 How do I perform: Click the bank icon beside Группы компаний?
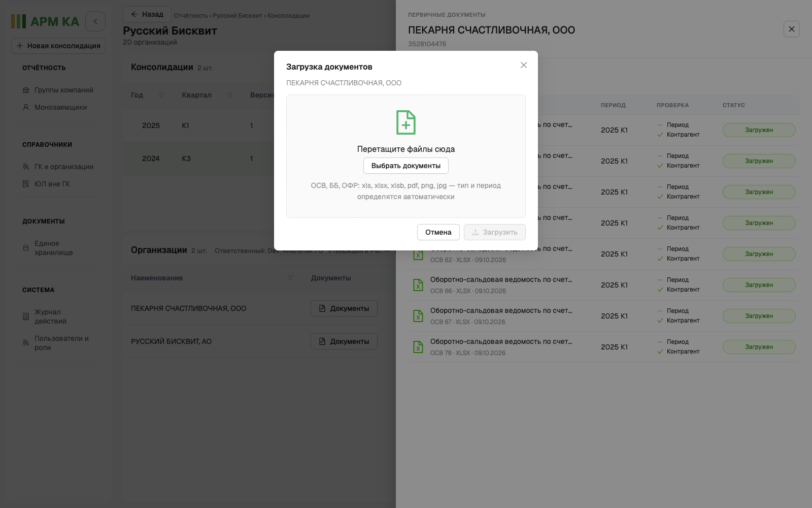26,90
